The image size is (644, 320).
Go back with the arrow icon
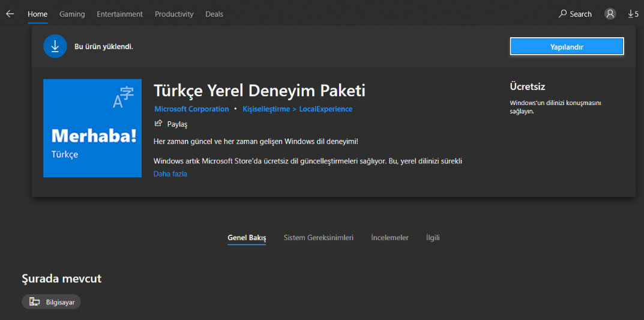click(10, 14)
